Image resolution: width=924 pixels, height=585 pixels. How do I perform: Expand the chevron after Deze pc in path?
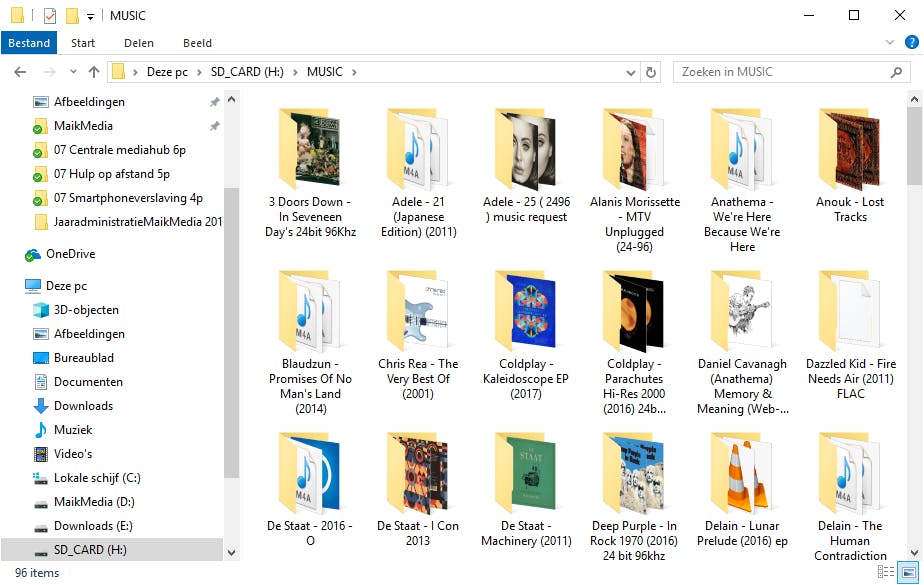coord(199,72)
